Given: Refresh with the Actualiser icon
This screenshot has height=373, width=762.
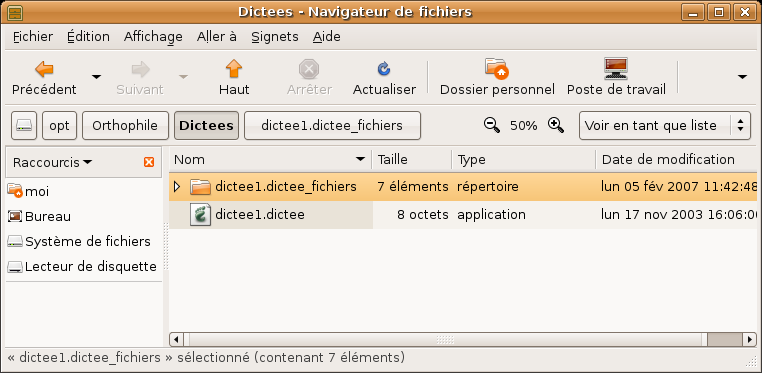Looking at the screenshot, I should [x=384, y=69].
